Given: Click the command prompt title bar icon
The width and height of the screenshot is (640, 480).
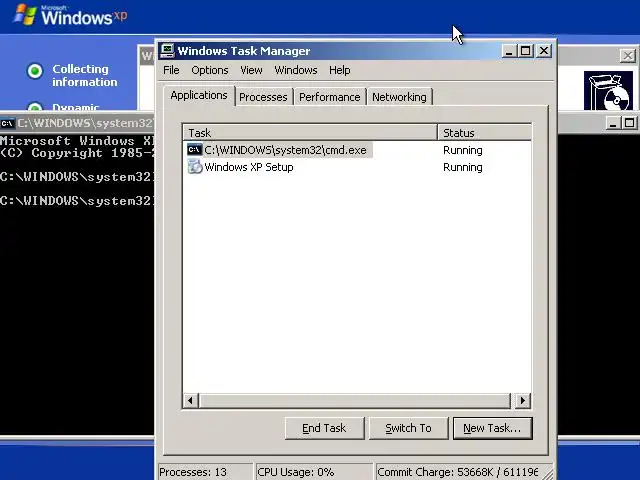Looking at the screenshot, I should coord(7,123).
